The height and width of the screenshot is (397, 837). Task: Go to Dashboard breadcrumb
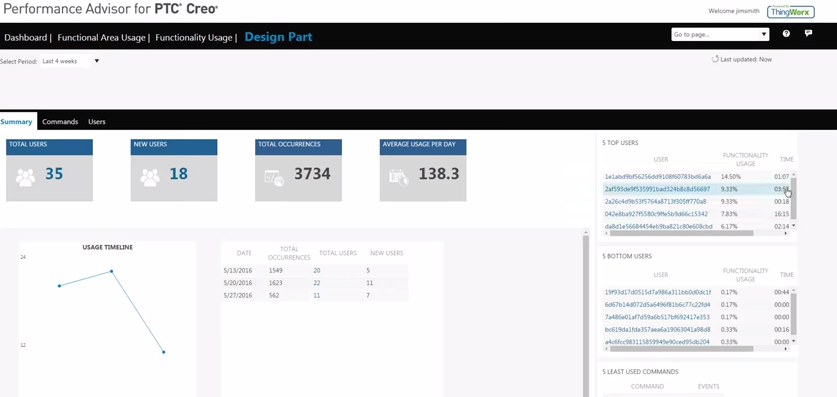point(26,38)
